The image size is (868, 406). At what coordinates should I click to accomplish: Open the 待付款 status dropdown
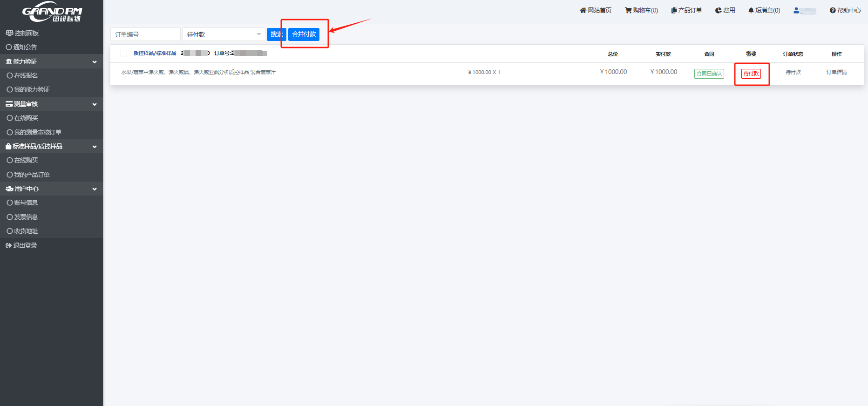[224, 34]
